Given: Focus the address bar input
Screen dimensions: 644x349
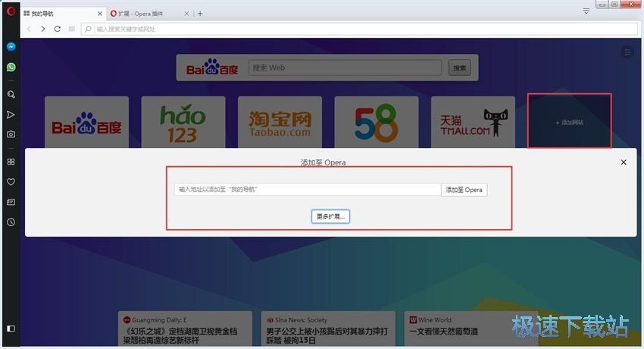Looking at the screenshot, I should (x=359, y=29).
